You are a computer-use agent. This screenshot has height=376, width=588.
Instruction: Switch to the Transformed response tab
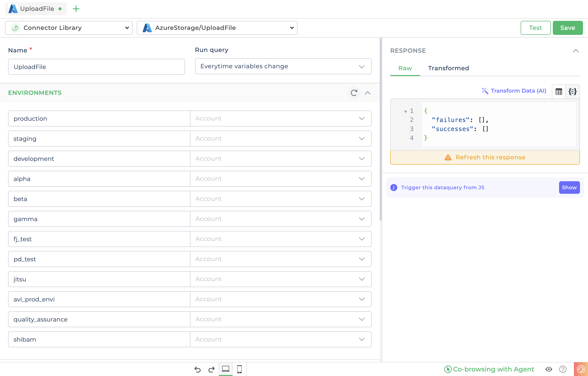pos(448,68)
